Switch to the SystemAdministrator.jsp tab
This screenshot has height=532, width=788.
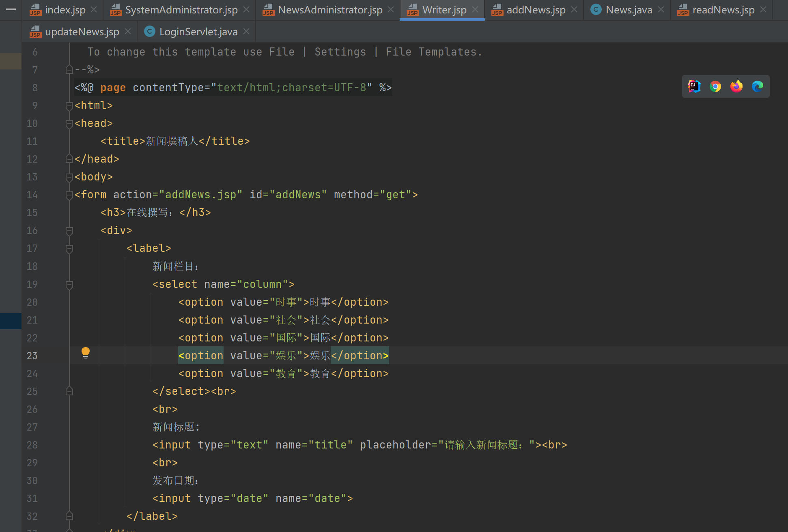click(x=181, y=10)
